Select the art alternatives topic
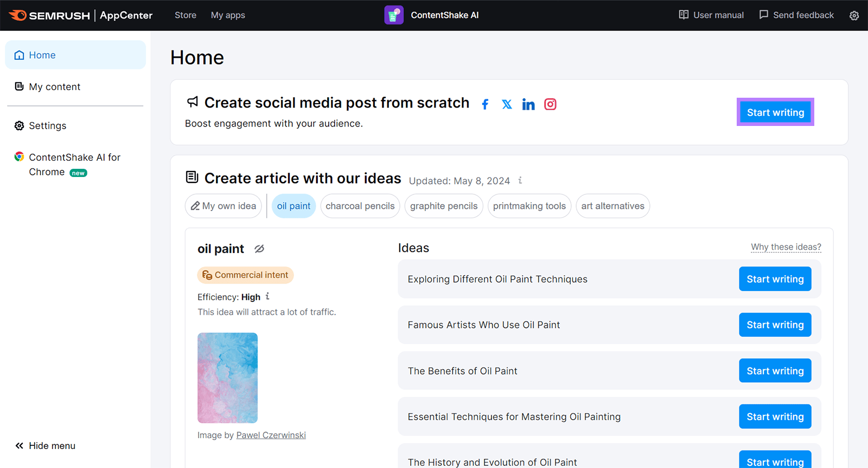Image resolution: width=868 pixels, height=468 pixels. [613, 206]
